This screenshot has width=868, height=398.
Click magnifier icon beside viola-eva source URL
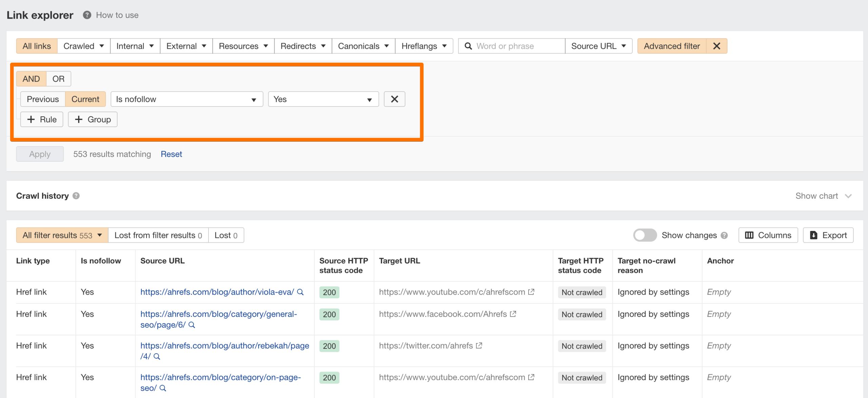coord(300,292)
